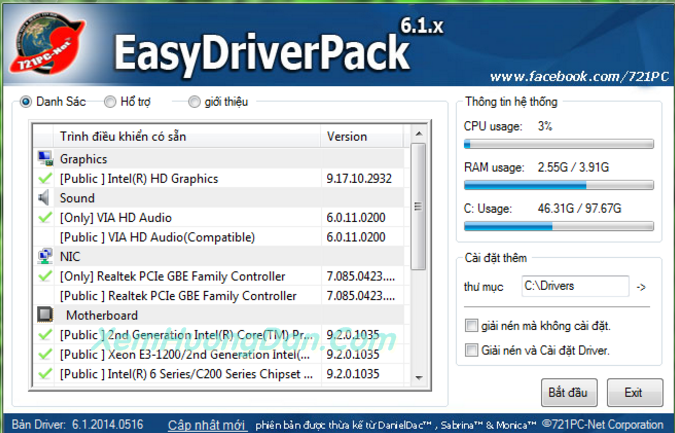The height and width of the screenshot is (433, 675).
Task: Enable giải nén mà không cài đặt checkbox
Action: [471, 325]
